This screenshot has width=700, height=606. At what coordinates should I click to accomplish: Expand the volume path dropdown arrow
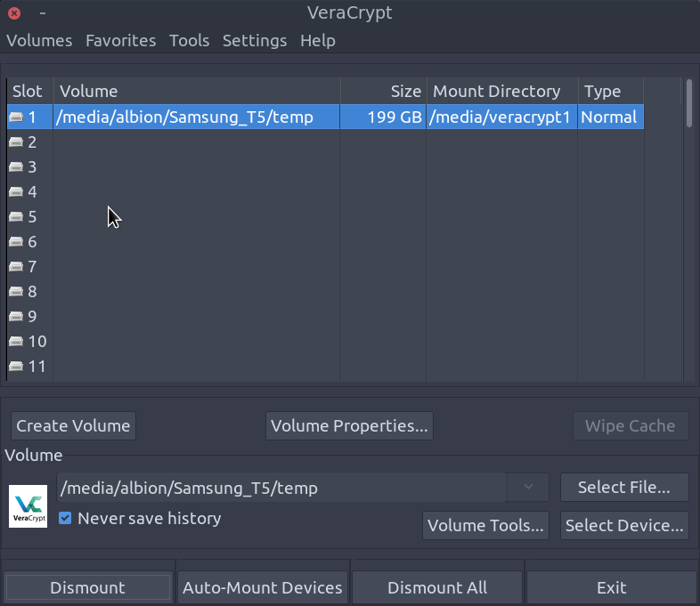(529, 488)
